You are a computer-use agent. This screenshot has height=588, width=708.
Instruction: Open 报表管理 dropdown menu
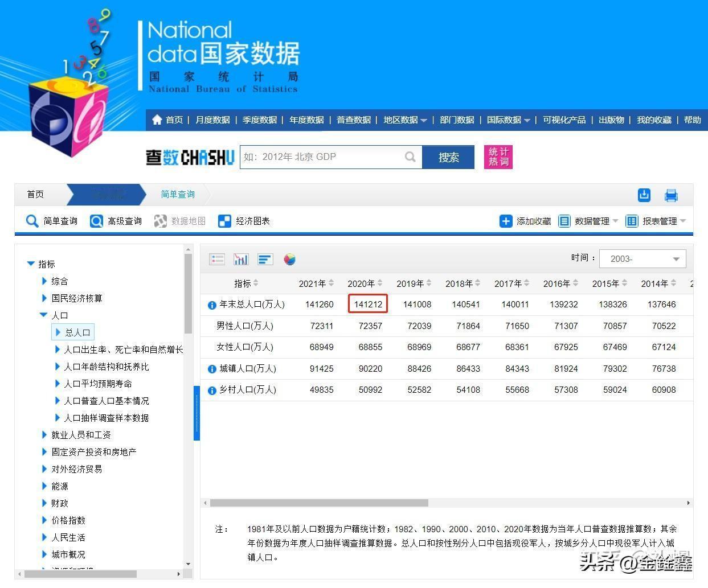tap(656, 221)
